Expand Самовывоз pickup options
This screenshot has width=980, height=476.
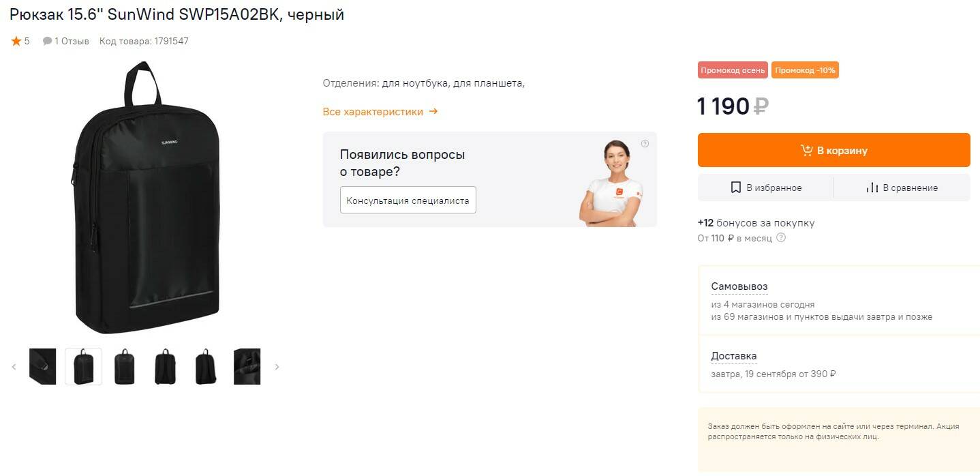click(x=739, y=286)
